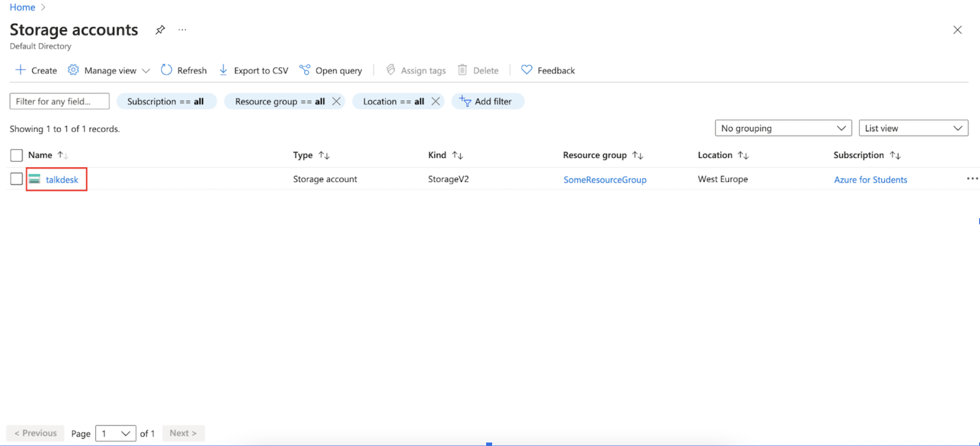
Task: Tick the select-all checkbox in the header
Action: point(16,155)
